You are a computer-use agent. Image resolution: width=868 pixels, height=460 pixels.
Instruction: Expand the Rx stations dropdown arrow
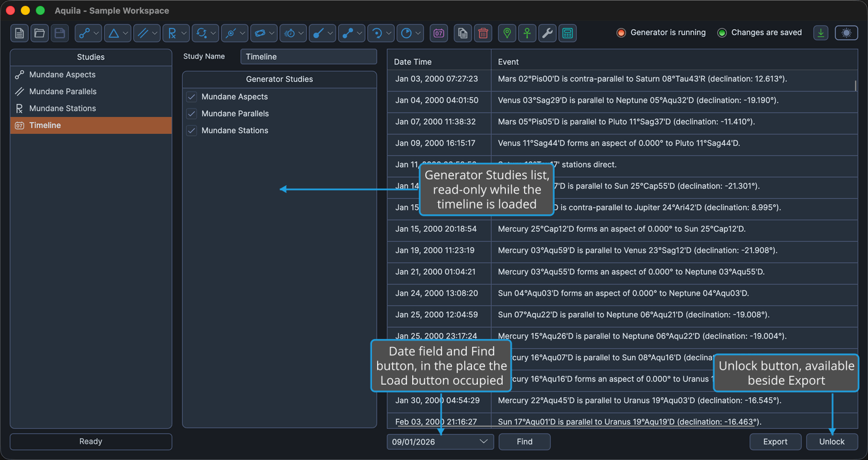[184, 33]
